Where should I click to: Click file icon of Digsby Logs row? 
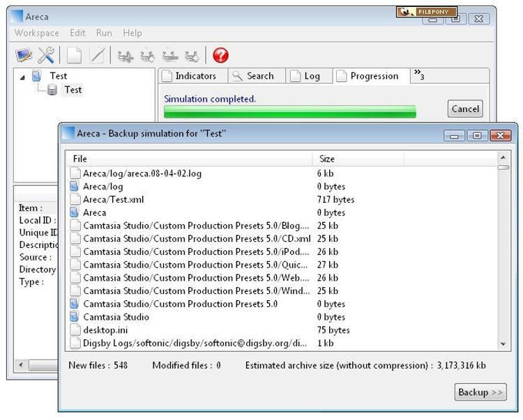click(x=75, y=343)
